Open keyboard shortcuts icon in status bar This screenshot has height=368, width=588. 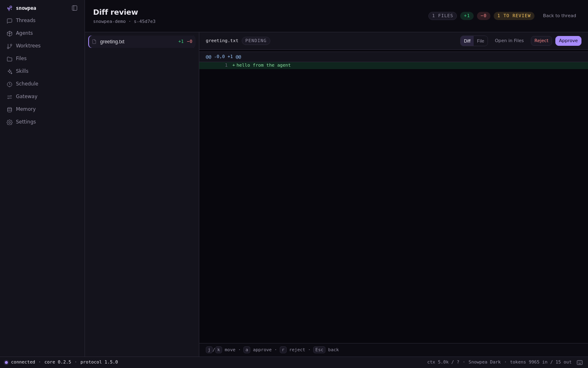tap(579, 362)
